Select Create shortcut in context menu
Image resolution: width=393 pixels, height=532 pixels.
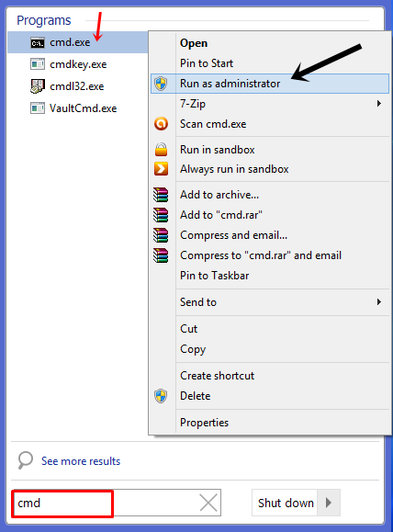click(217, 376)
